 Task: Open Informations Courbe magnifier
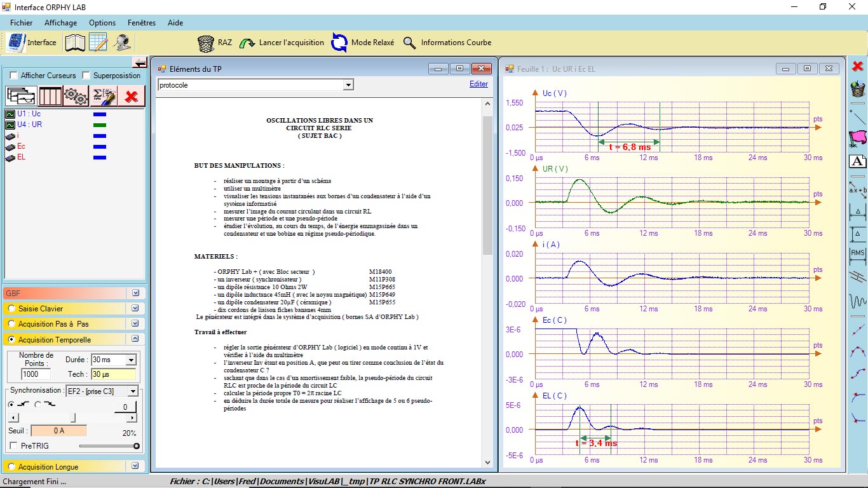[447, 43]
